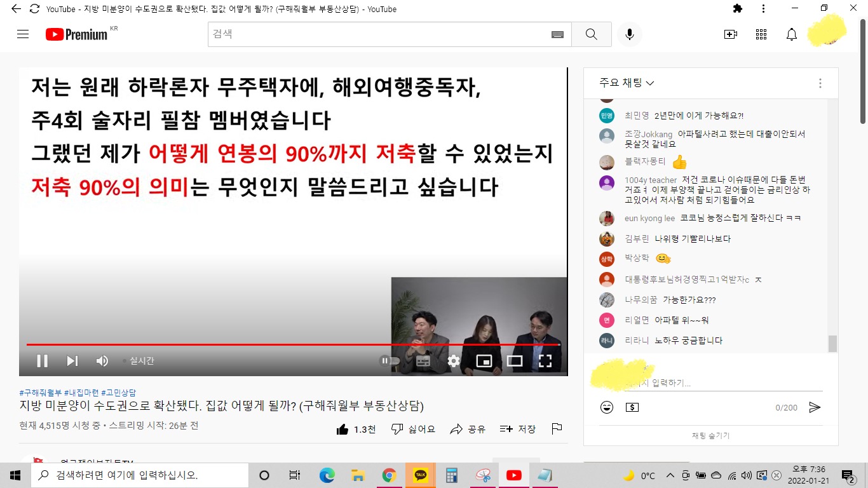Click the browser back arrow
This screenshot has width=868, height=488.
[16, 9]
